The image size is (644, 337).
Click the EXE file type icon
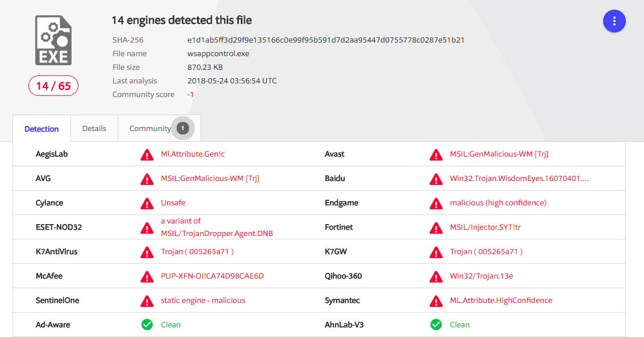53,40
